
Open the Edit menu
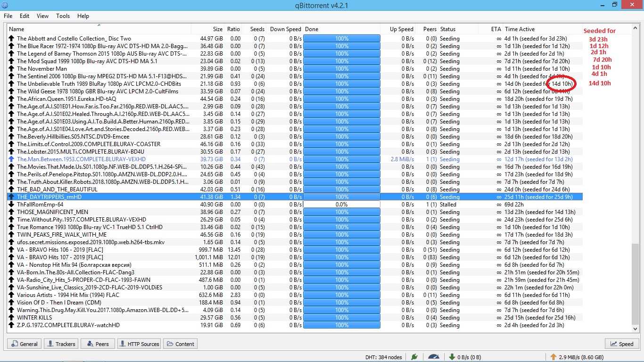25,16
